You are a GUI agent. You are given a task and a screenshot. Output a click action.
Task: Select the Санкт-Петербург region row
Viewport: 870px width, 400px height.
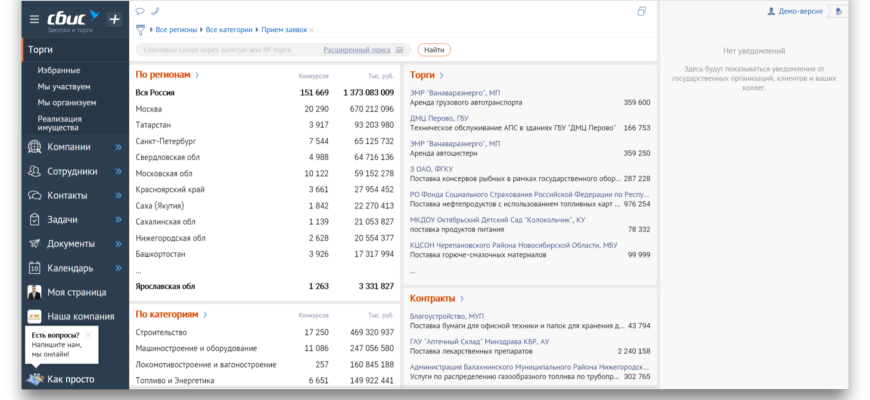[x=265, y=141]
